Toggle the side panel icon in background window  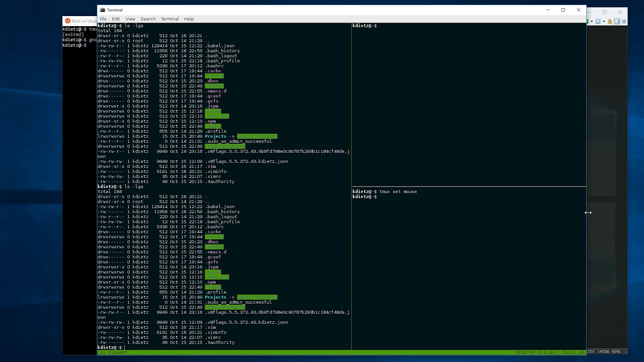[x=617, y=22]
